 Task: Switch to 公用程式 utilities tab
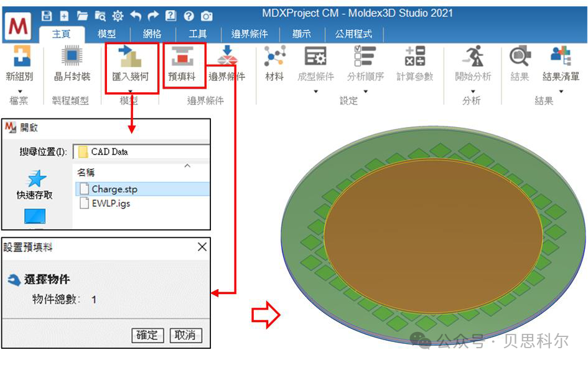[x=353, y=34]
